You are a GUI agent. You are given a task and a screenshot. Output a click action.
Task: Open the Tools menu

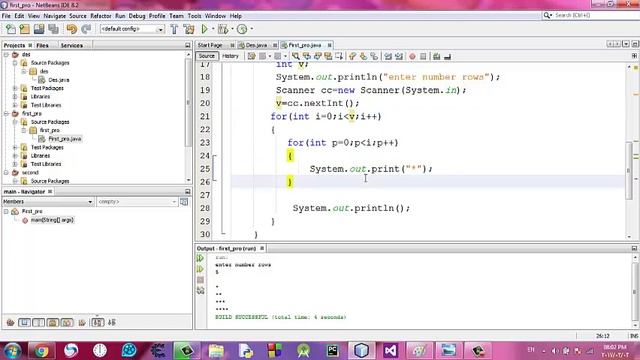pyautogui.click(x=194, y=16)
